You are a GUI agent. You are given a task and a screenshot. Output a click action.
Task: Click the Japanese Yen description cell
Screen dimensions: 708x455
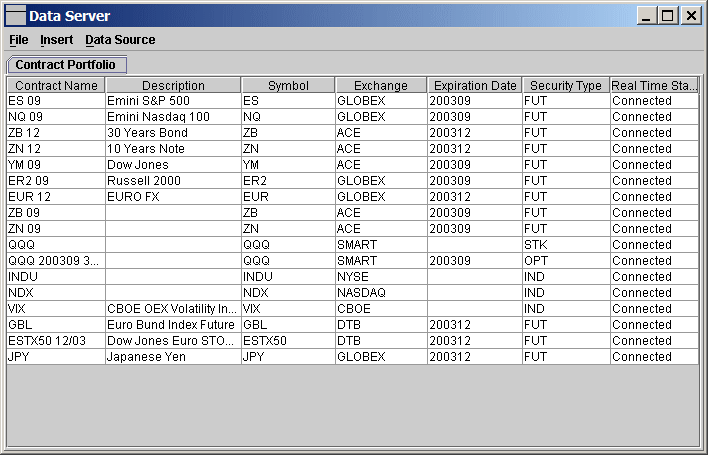(x=173, y=357)
